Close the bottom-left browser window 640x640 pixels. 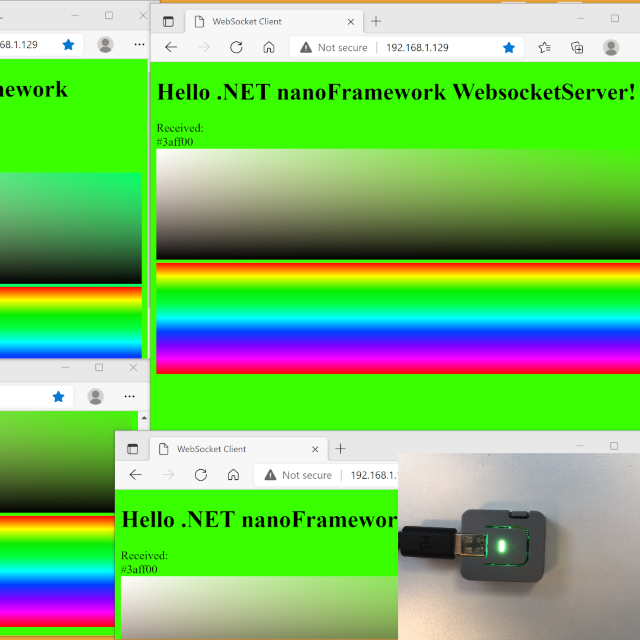pos(133,367)
